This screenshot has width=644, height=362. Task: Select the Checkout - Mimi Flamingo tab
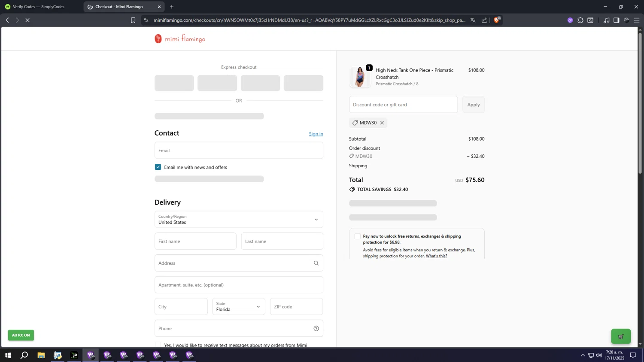(x=124, y=7)
